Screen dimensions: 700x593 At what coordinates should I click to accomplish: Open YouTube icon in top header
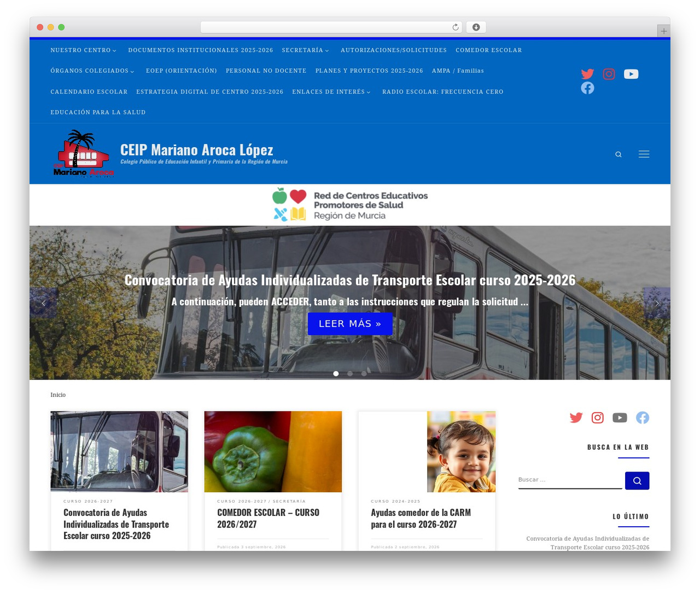[x=631, y=74]
